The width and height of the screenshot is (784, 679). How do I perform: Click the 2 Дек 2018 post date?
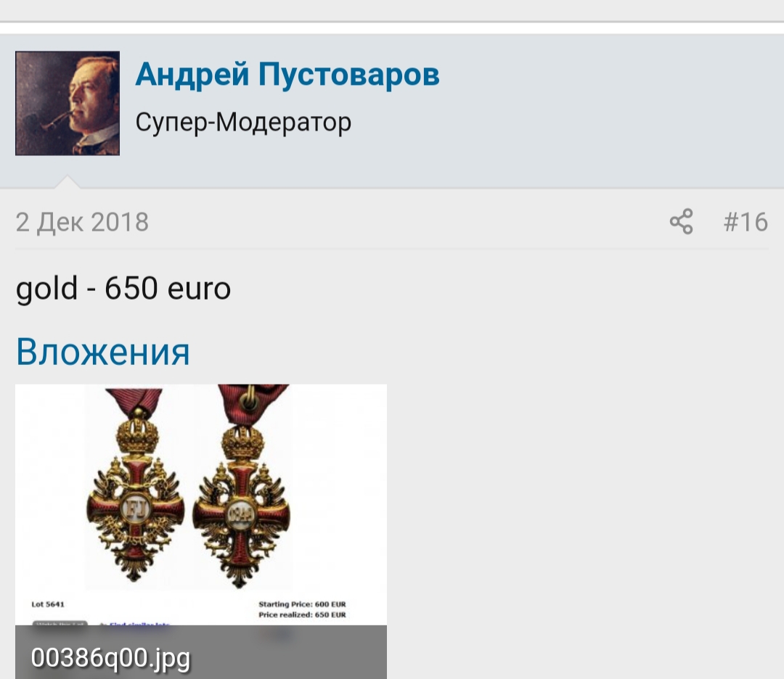[x=82, y=222]
